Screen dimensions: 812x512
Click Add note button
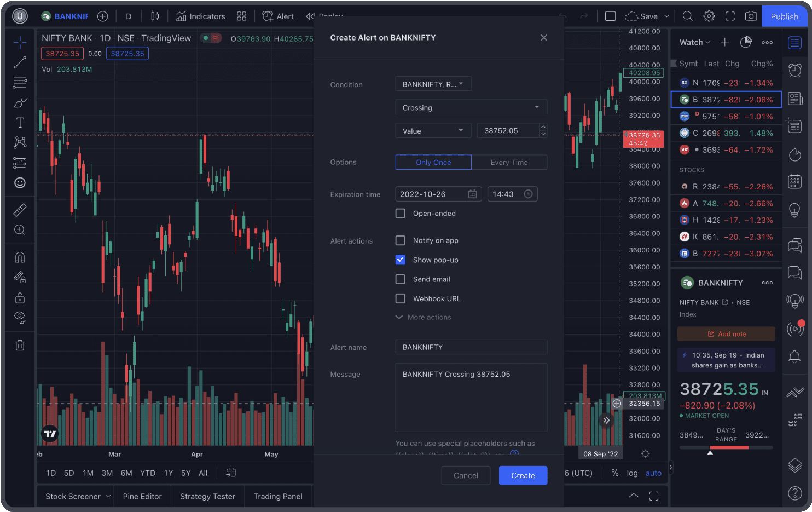point(726,333)
